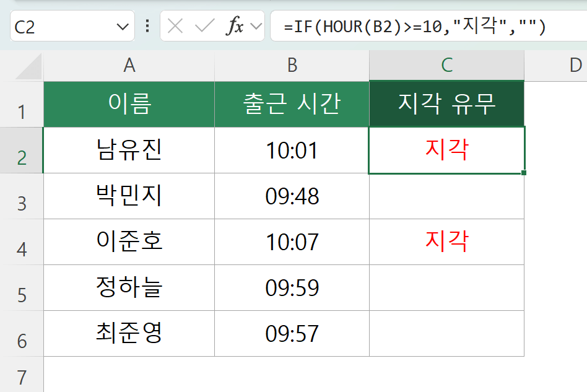This screenshot has width=587, height=392.
Task: Click the fill handle on cell C2
Action: (523, 172)
